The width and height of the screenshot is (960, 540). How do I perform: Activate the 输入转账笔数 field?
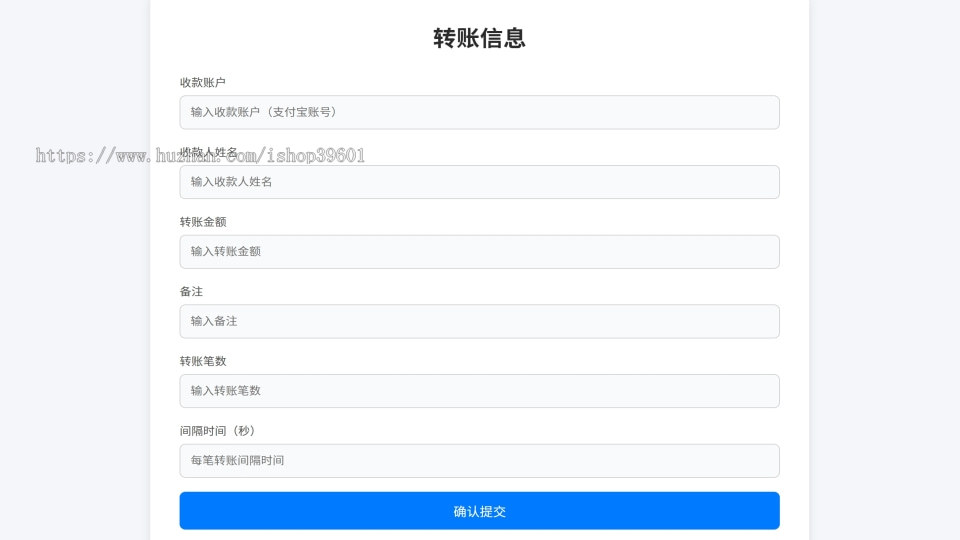pyautogui.click(x=479, y=391)
